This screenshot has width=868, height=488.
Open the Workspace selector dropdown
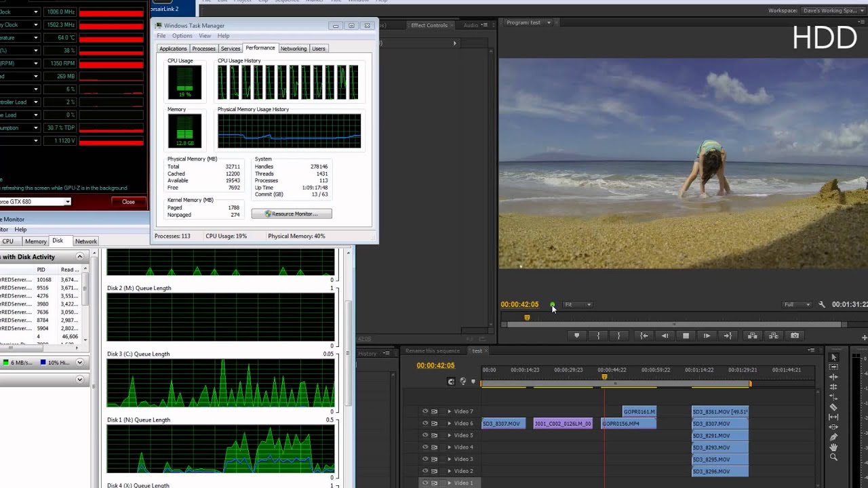832,11
